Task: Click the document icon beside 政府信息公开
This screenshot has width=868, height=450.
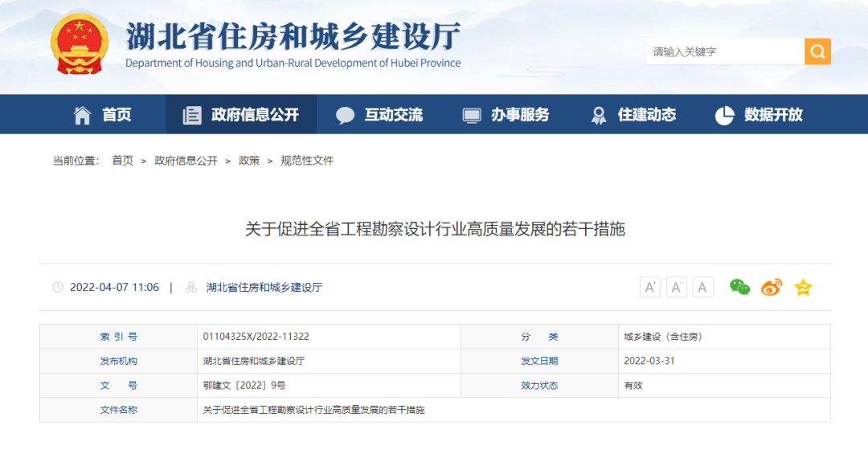Action: click(x=192, y=115)
